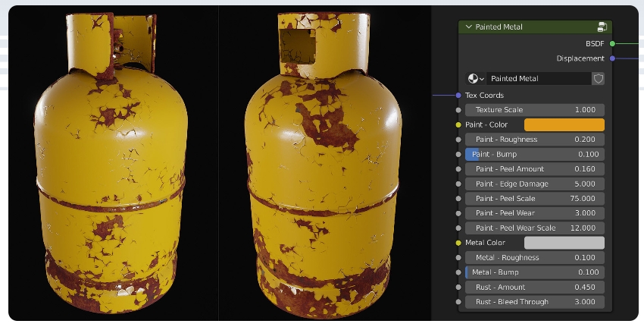The width and height of the screenshot is (644, 327).
Task: Click the Paint - Peel Scale field
Action: 535,199
